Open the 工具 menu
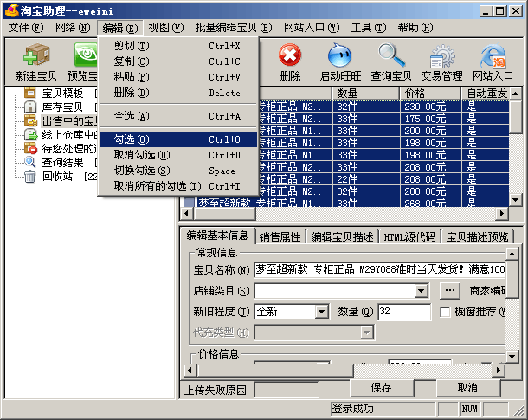Viewport: 528px width, 420px height. (369, 28)
